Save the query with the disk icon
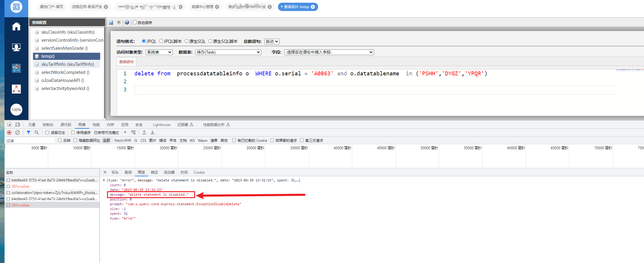Image resolution: width=644 pixels, height=263 pixels. click(111, 23)
